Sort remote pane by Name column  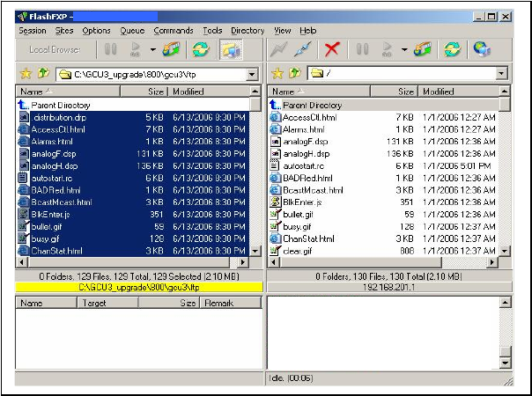(319, 92)
